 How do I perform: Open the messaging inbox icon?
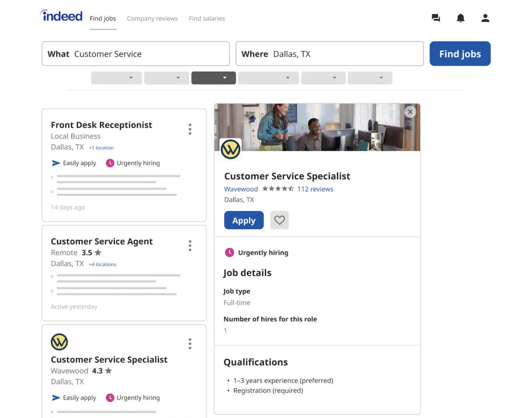(x=436, y=18)
